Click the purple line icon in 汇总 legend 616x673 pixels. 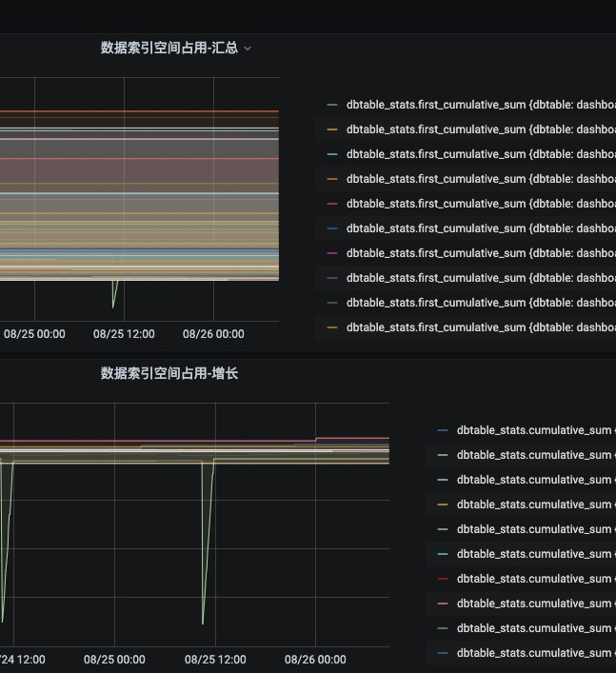coord(331,278)
